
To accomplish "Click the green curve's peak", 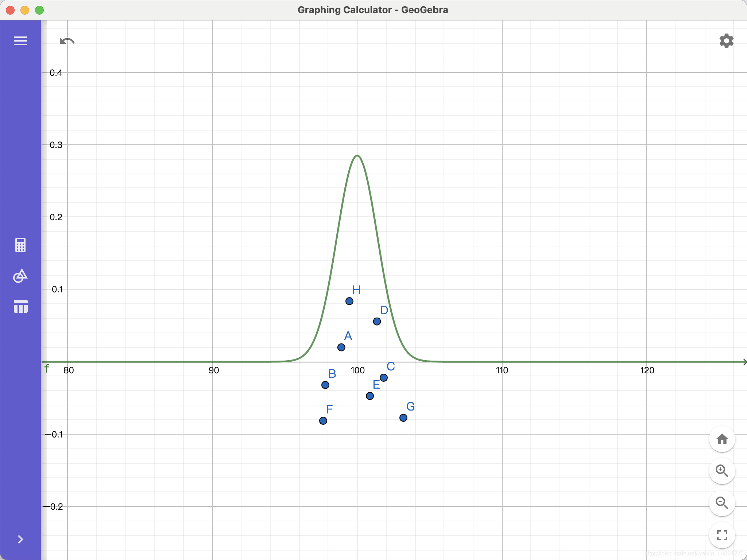I will point(357,156).
